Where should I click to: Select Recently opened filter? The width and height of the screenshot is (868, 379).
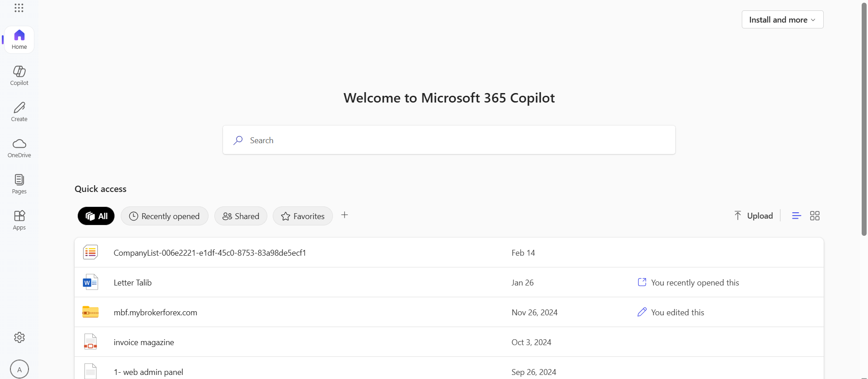(x=165, y=216)
